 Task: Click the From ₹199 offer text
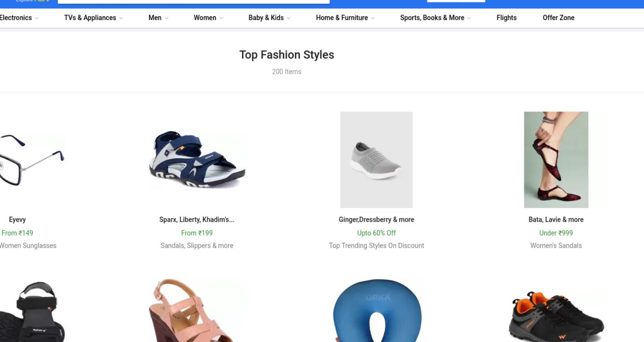(x=197, y=233)
